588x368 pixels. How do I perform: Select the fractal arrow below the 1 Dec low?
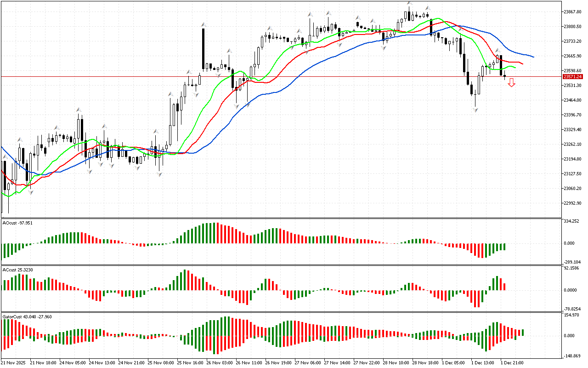tap(475, 109)
